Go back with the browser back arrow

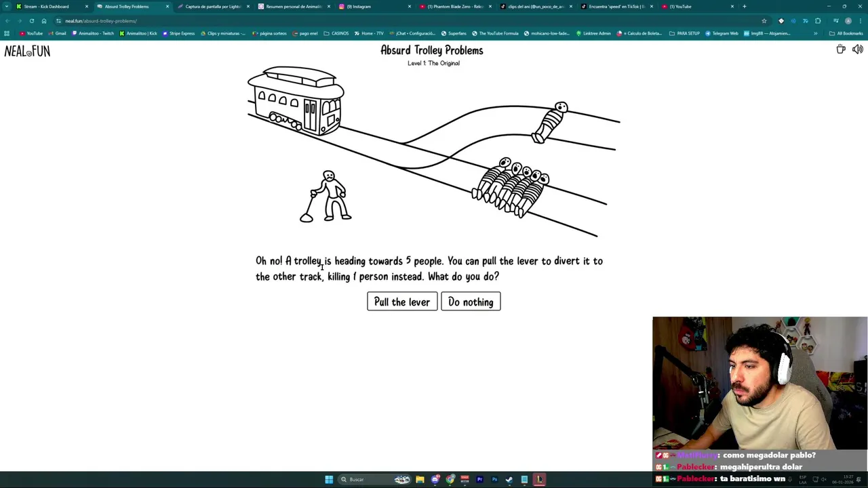click(7, 21)
